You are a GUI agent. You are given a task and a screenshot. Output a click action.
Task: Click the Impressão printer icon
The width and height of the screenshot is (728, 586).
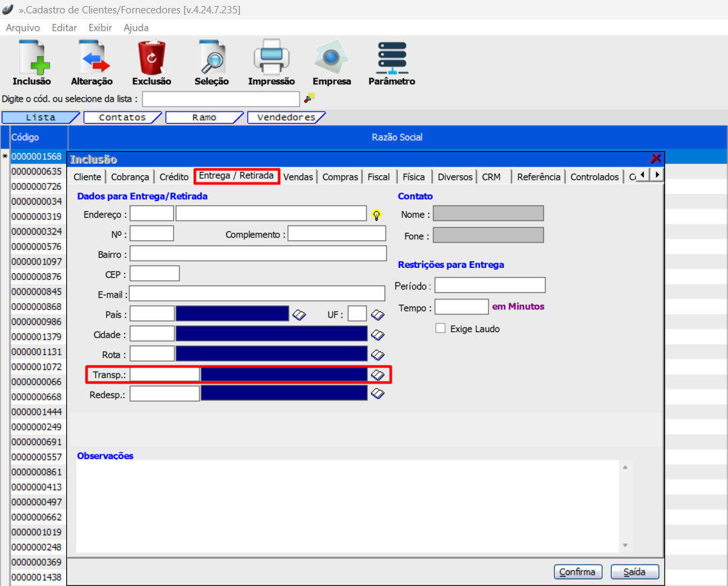click(271, 57)
